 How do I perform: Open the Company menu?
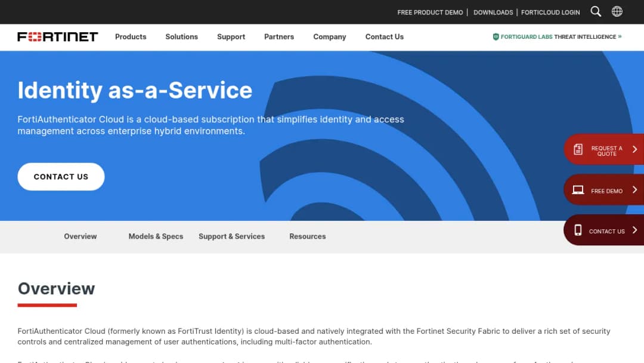pos(329,36)
